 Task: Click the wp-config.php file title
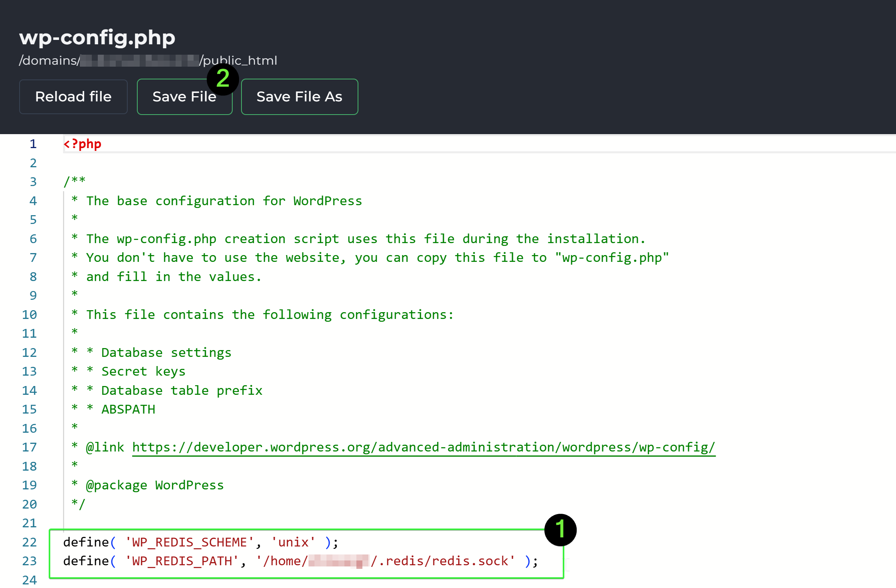(97, 37)
